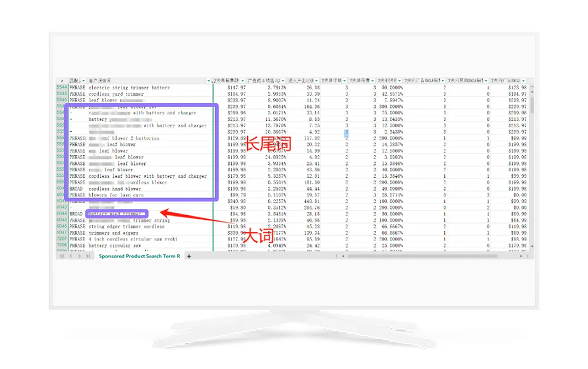Image resolution: width=588 pixels, height=369 pixels.
Task: Click the horizontal scrollbar thumb
Action: coord(422,256)
